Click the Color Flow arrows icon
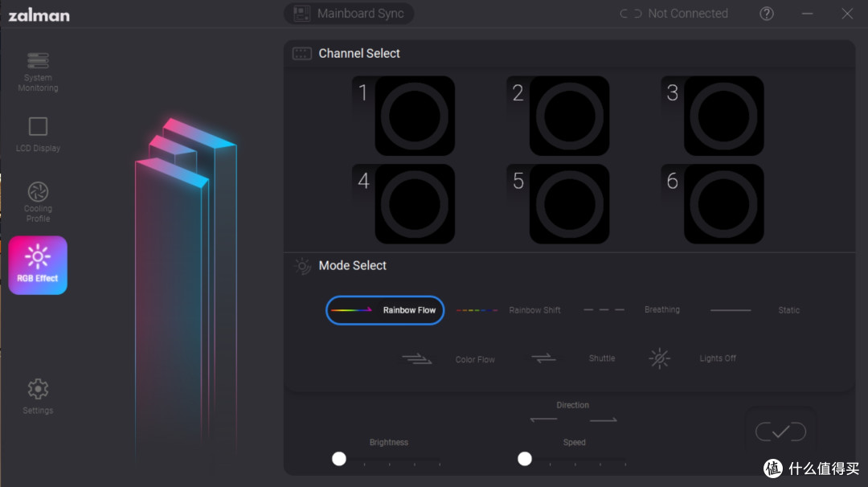The image size is (868, 487). (417, 359)
